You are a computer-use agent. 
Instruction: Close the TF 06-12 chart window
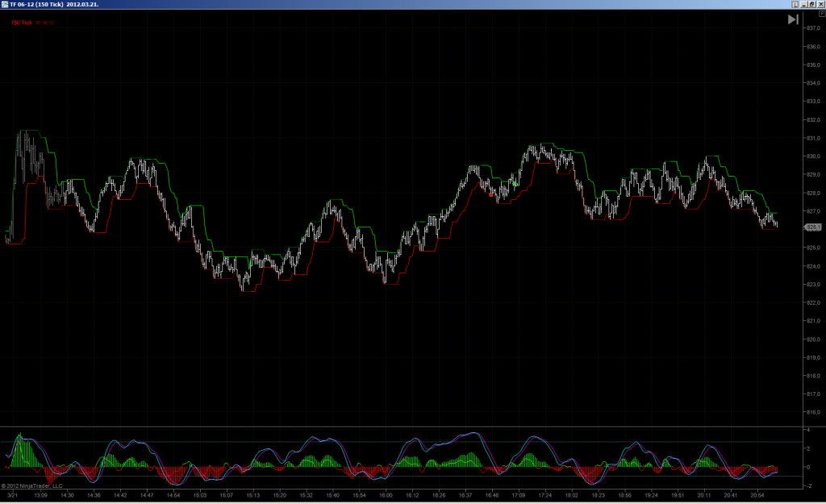(820, 4)
